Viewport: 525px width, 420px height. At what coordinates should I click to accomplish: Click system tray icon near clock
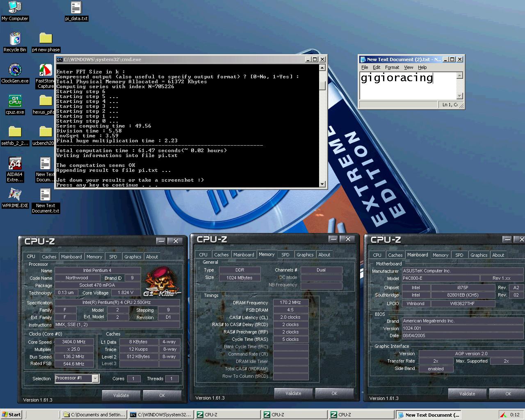[503, 415]
